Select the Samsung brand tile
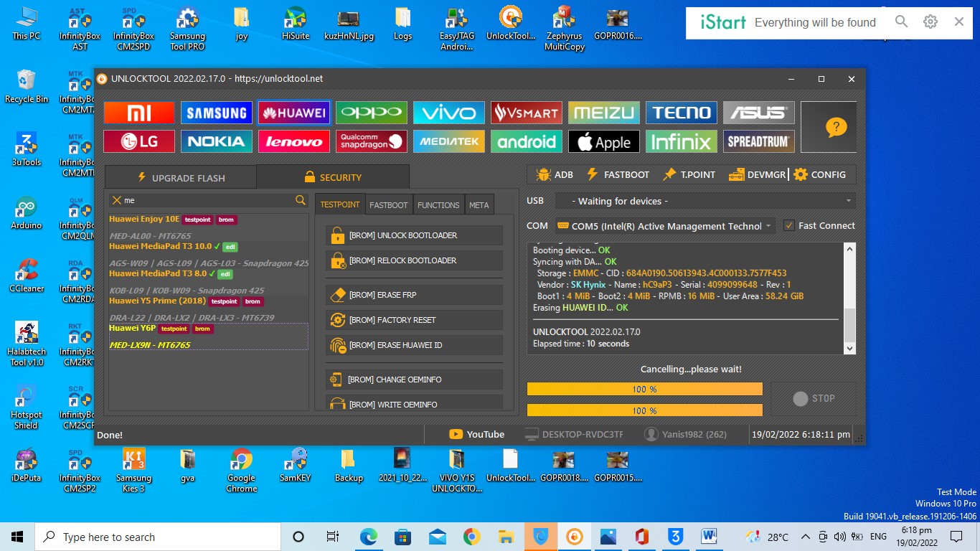The image size is (980, 551). click(217, 113)
